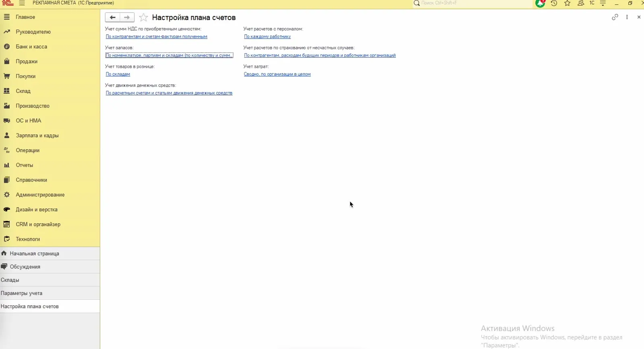Open link По контрагентам, расходам будущих периодов
This screenshot has height=349, width=644.
tap(320, 56)
